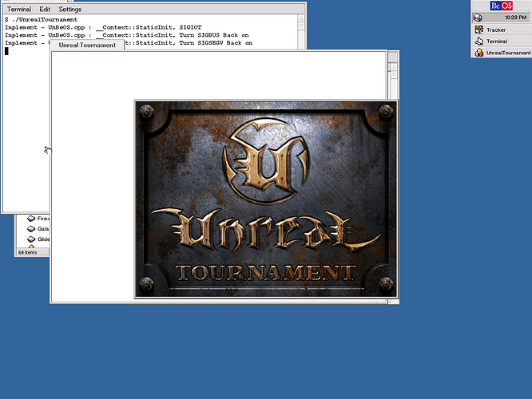Open the Edit menu in Terminal
Image resolution: width=532 pixels, height=399 pixels.
pos(45,9)
